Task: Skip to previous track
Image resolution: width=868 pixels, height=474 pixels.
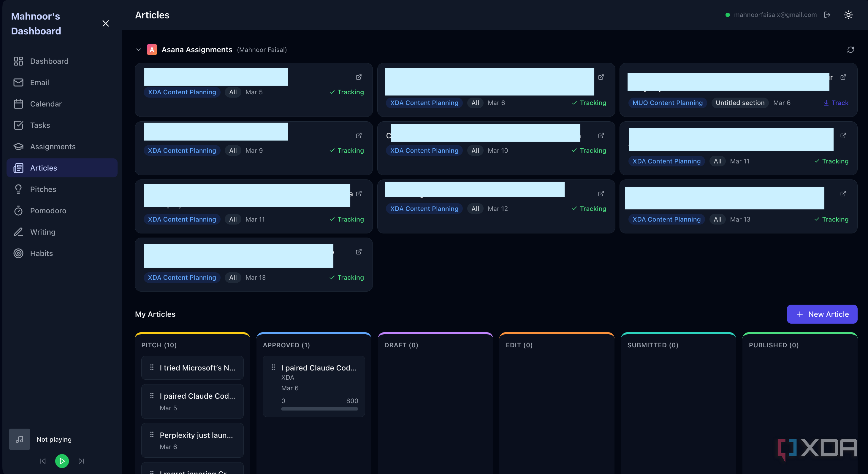Action: [x=43, y=461]
